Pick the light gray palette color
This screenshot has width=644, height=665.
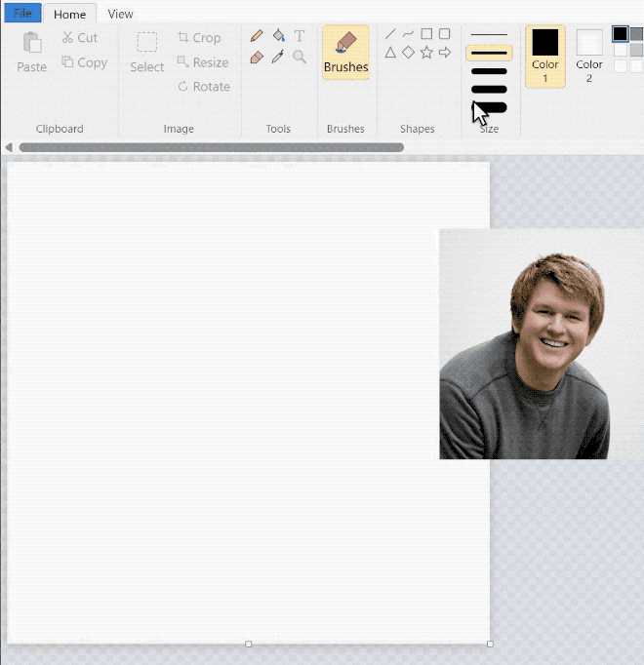(636, 50)
